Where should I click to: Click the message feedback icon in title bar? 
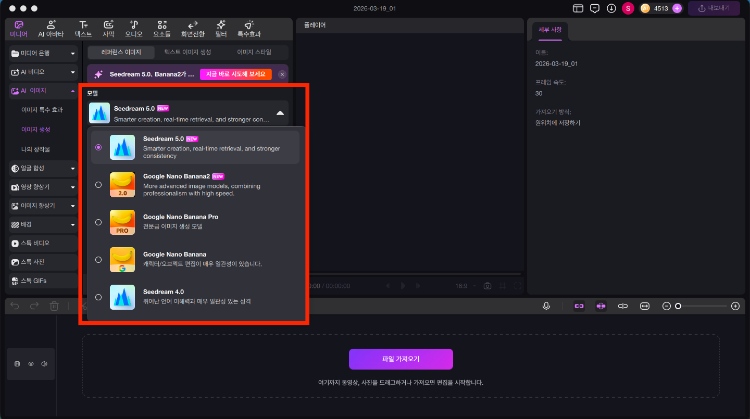click(x=595, y=8)
